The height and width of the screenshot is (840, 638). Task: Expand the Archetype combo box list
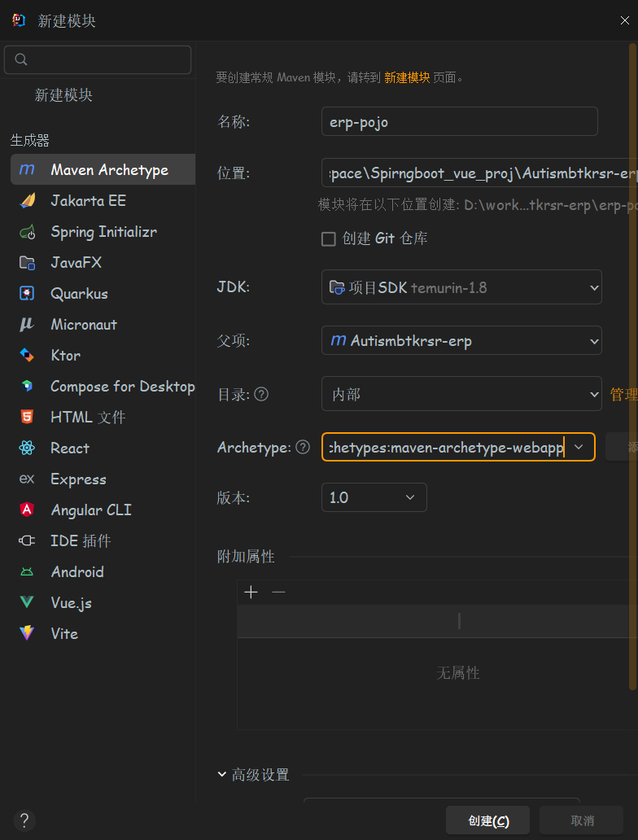tap(579, 447)
